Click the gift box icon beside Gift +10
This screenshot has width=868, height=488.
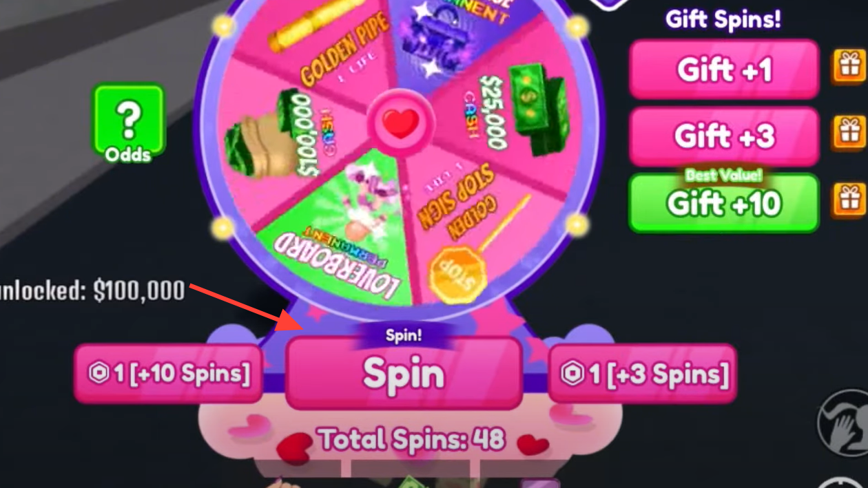(x=848, y=200)
